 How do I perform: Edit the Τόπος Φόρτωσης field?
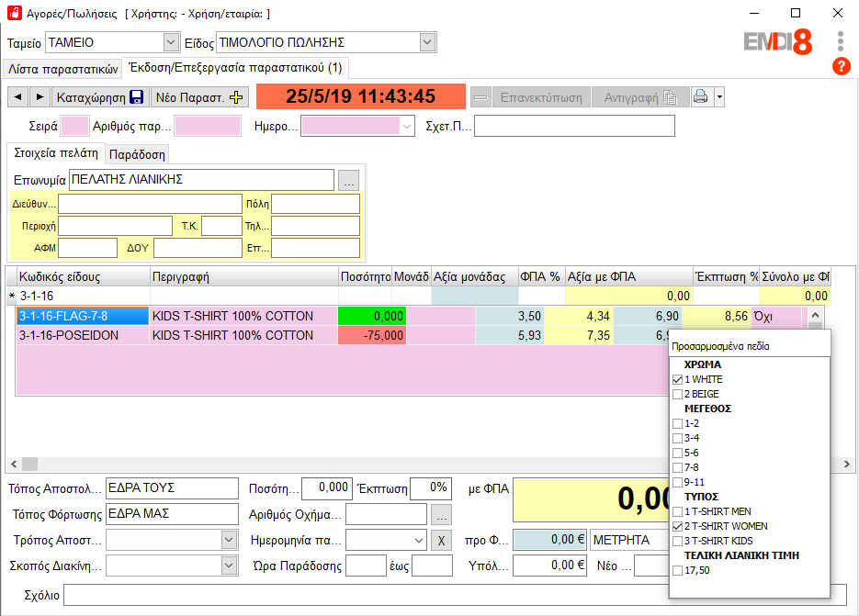tap(172, 514)
